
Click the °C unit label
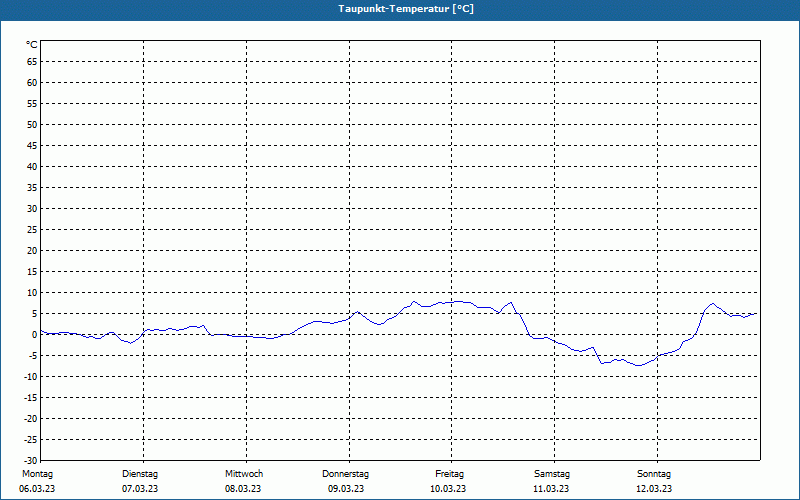point(32,45)
